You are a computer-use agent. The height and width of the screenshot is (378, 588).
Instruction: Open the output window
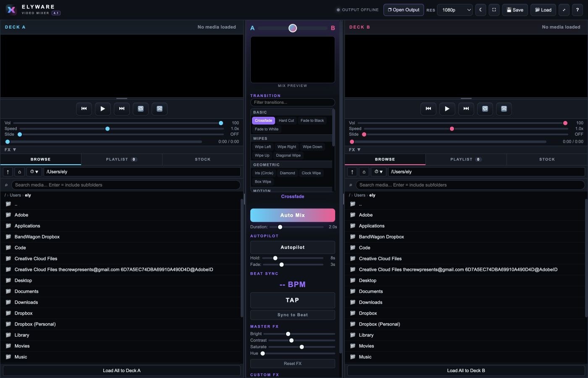tap(404, 10)
